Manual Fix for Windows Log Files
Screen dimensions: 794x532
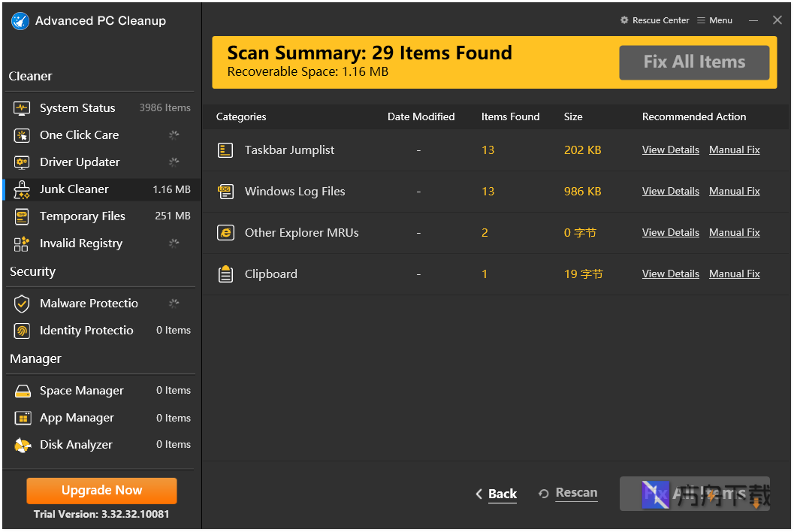point(734,192)
